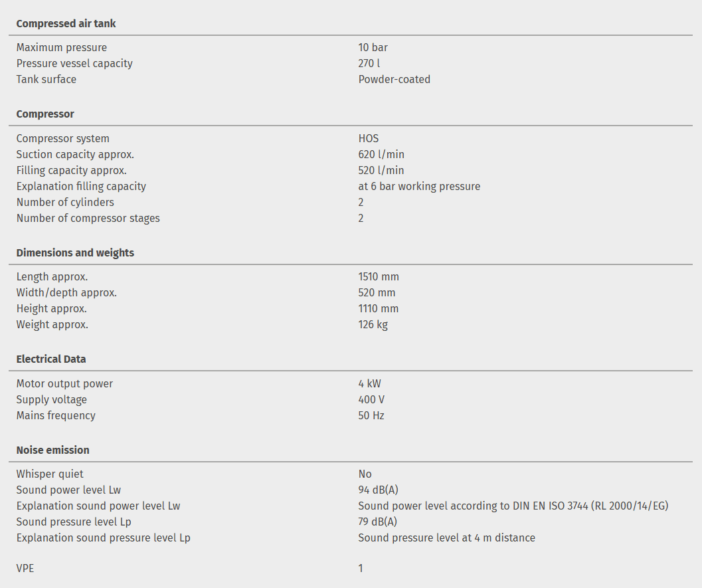Click the Suction capacity approx. label
Viewport: 702px width, 588px height.
75,154
